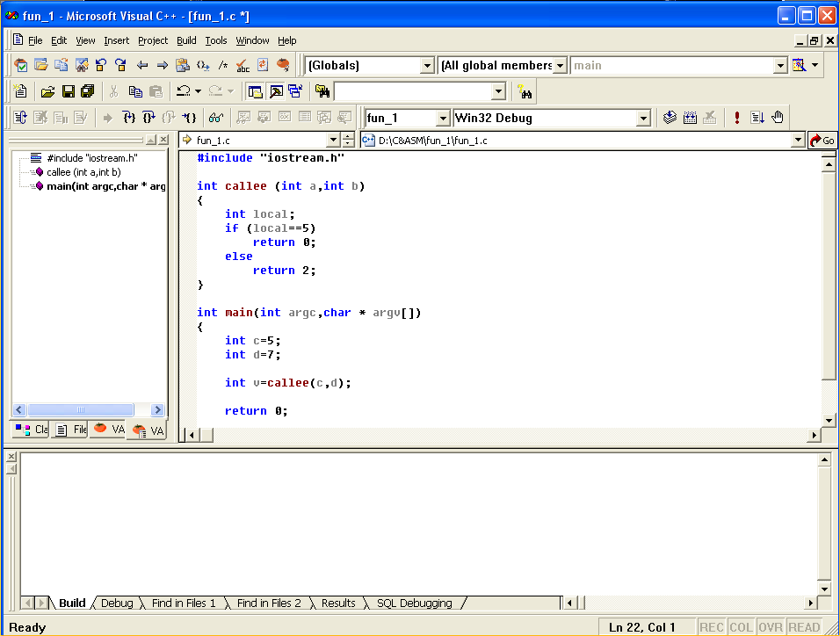
Task: Open the fun_1 active project dropdown
Action: (x=443, y=118)
